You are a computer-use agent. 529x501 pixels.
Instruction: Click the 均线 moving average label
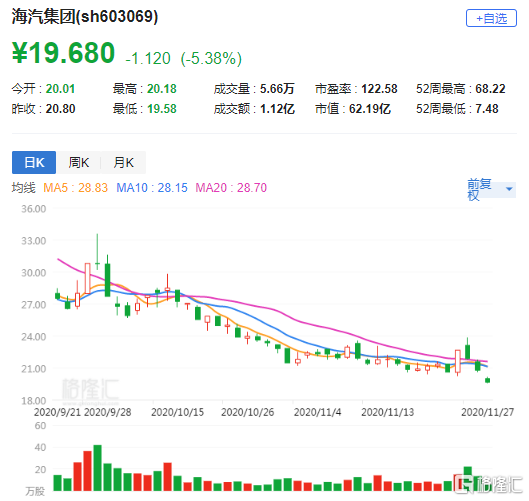pyautogui.click(x=23, y=188)
